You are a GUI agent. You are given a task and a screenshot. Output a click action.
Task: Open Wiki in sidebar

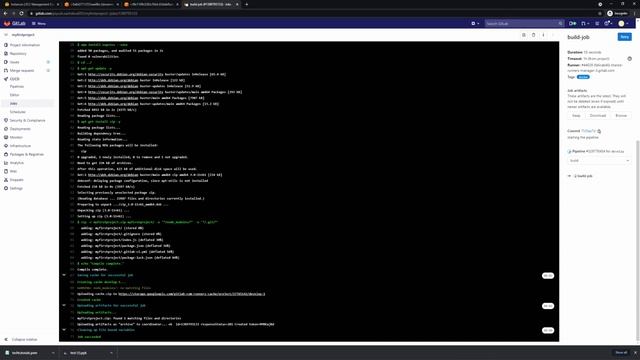coord(13,171)
